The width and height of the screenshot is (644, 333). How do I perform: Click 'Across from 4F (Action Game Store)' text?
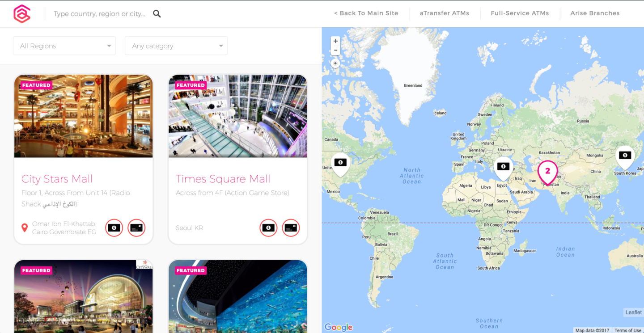(233, 193)
